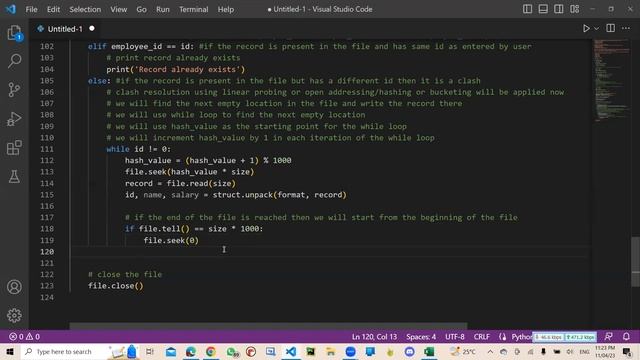Click the 'while id != 0:' line
The image size is (640, 360).
[x=139, y=149]
